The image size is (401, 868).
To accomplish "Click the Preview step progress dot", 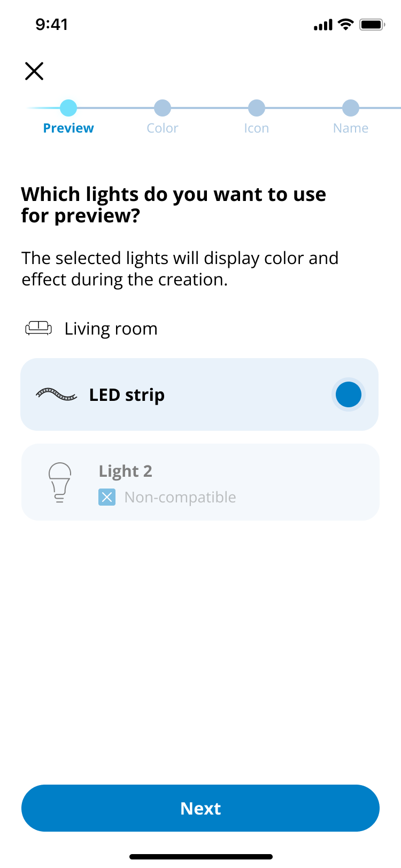I will pos(68,108).
